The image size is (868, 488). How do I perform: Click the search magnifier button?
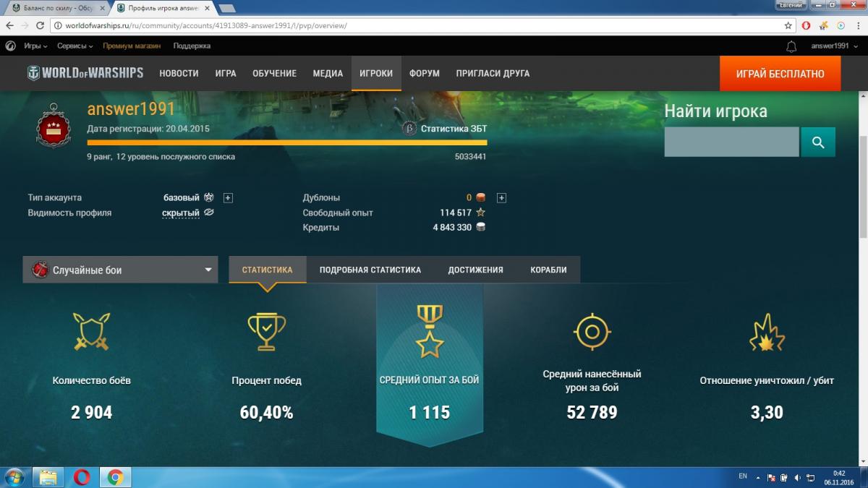pyautogui.click(x=818, y=142)
